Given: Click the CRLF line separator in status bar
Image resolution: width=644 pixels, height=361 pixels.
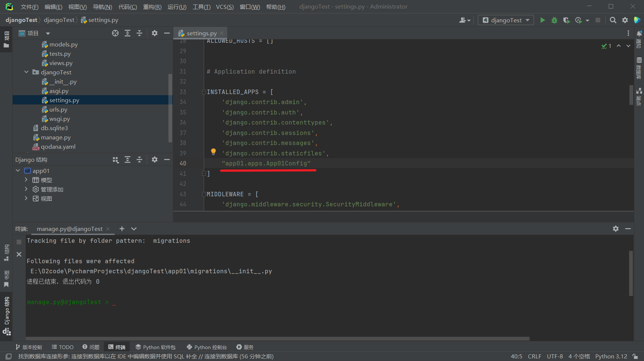Looking at the screenshot, I should point(534,356).
